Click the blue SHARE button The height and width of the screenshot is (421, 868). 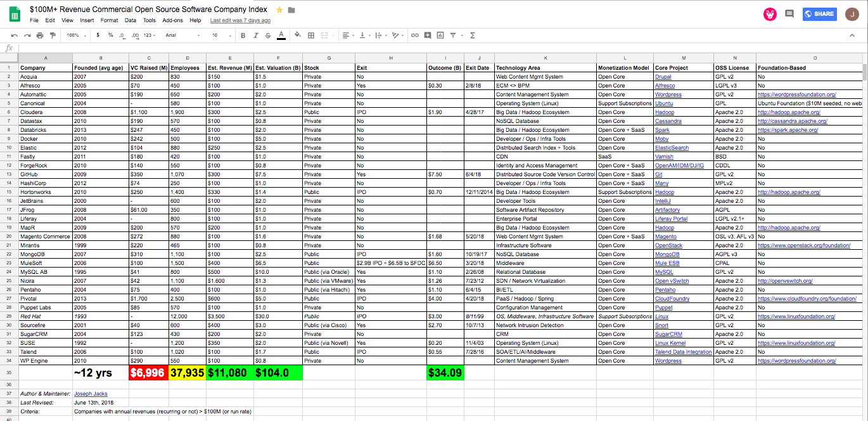[x=819, y=13]
